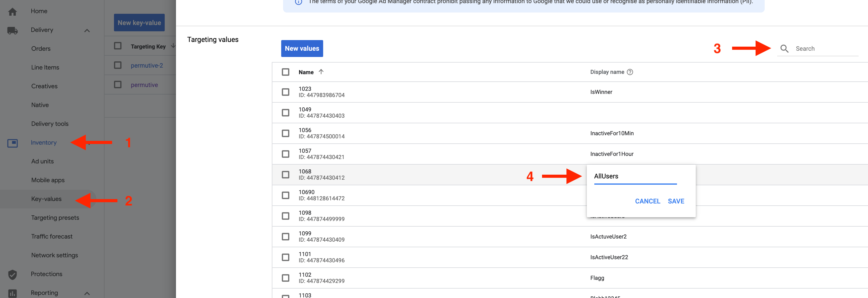This screenshot has width=868, height=298.
Task: Sort by Name ascending arrow
Action: click(321, 72)
